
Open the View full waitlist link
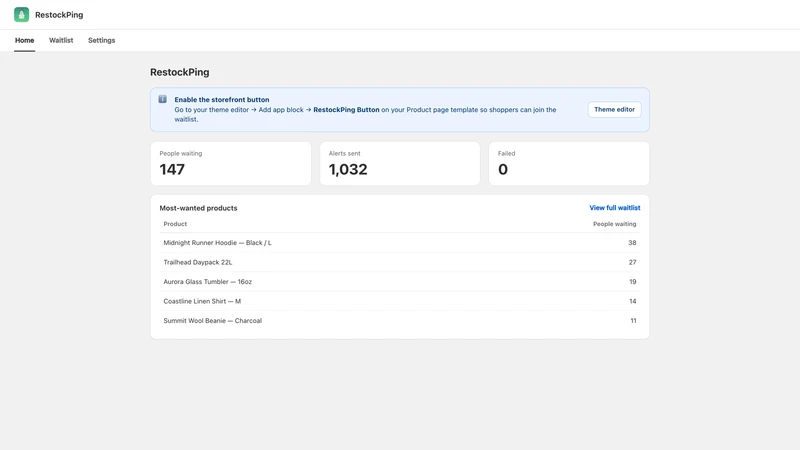615,208
